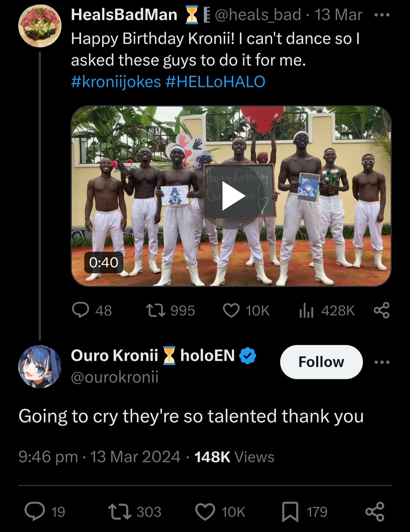Image resolution: width=410 pixels, height=532 pixels.
Task: Open the #kroniijokes hashtag
Action: pos(116,82)
